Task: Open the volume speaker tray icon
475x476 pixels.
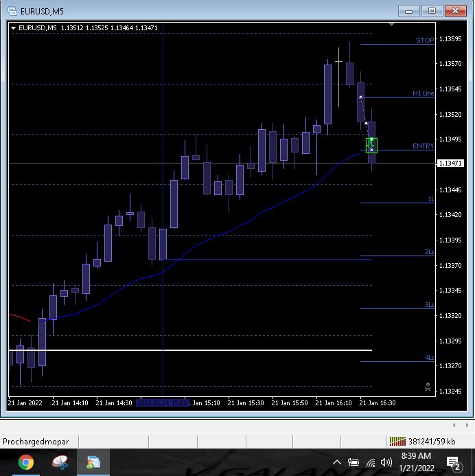Action: click(x=386, y=463)
